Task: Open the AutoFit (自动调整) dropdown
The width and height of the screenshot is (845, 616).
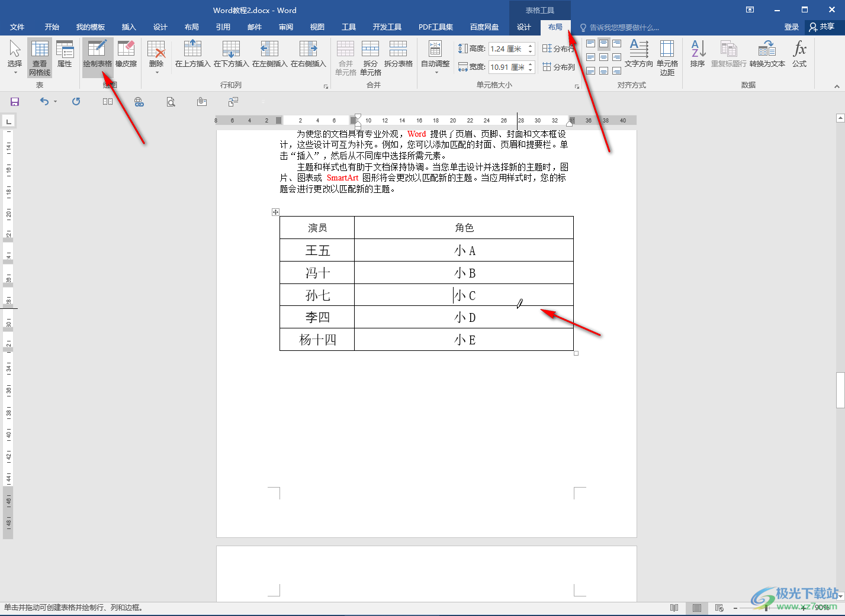Action: pos(435,57)
